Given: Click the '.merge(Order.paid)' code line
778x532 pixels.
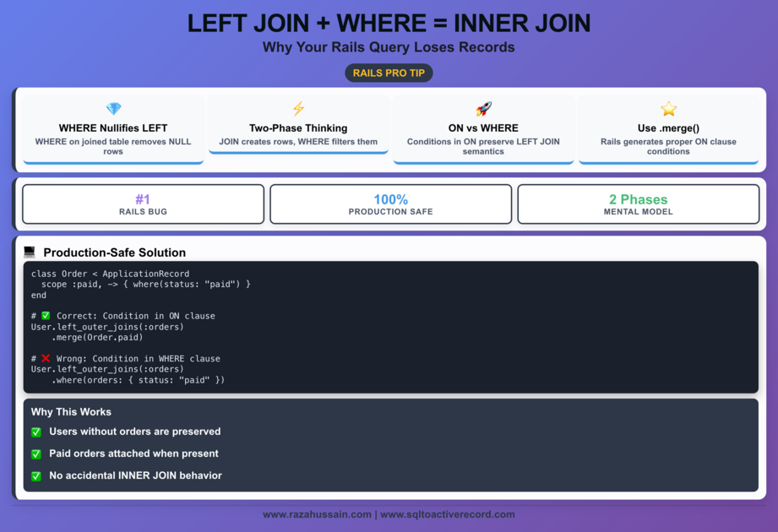Looking at the screenshot, I should point(97,337).
